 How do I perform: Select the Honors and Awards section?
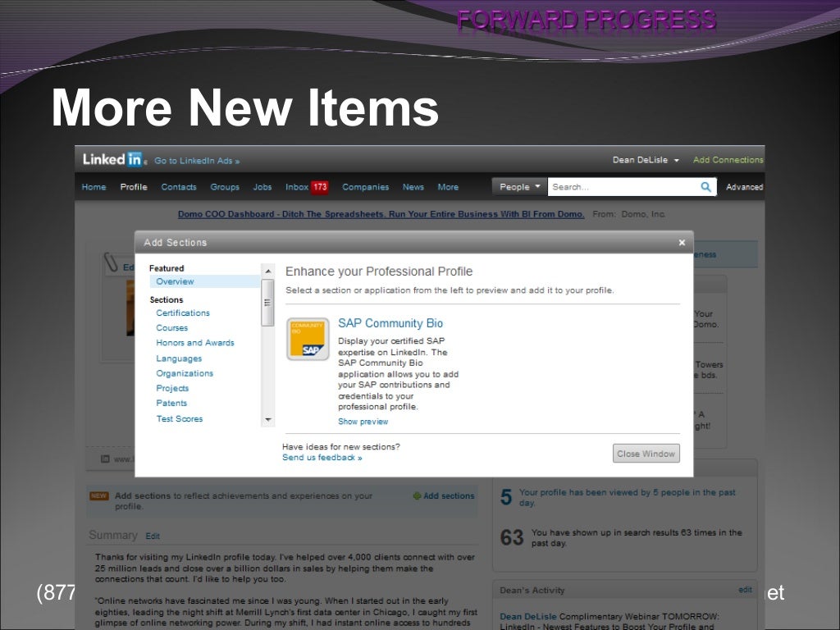pos(195,343)
